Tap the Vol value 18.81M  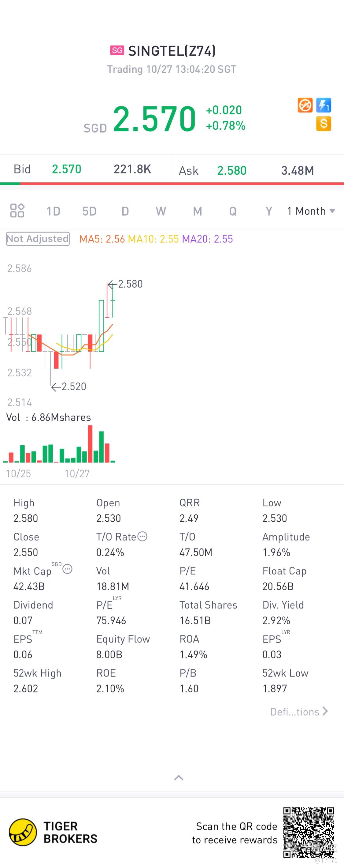click(113, 586)
